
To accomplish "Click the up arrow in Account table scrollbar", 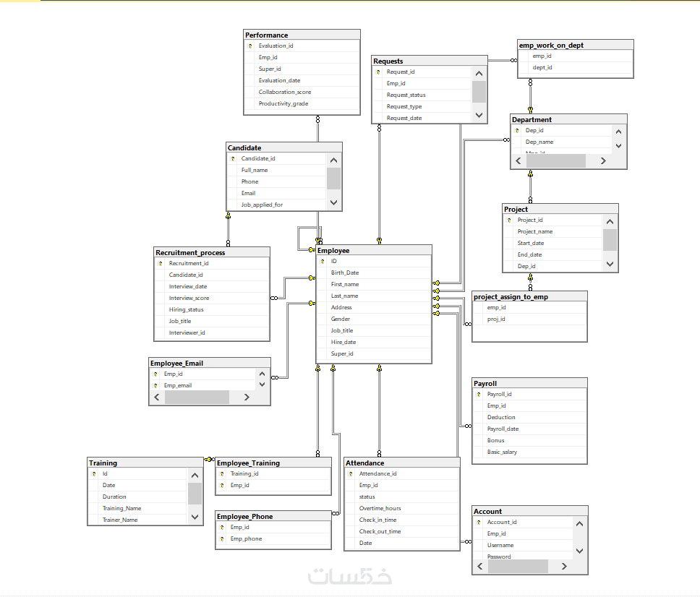I will [579, 524].
